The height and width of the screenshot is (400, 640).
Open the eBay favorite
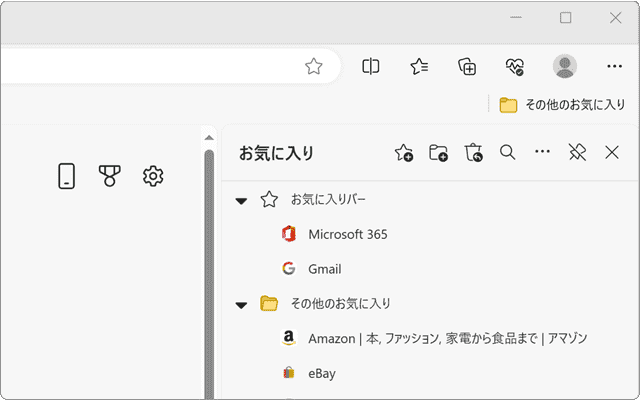tap(430, 373)
